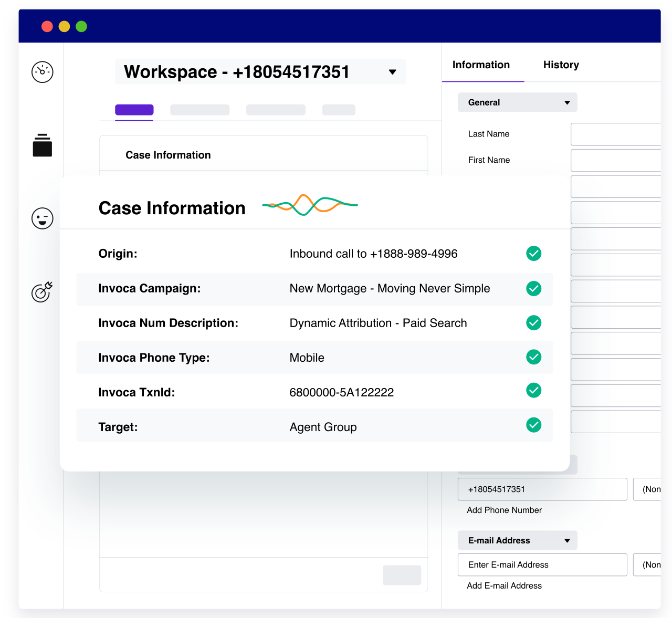Switch to the History tab

coord(561,65)
